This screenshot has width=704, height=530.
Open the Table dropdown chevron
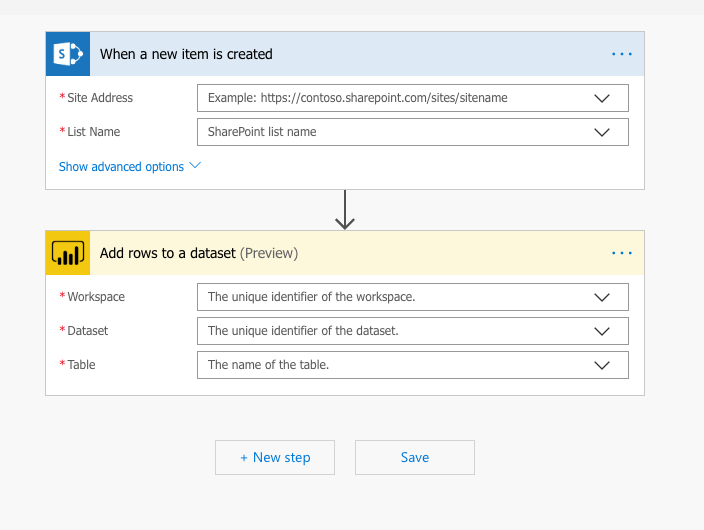[x=602, y=365]
